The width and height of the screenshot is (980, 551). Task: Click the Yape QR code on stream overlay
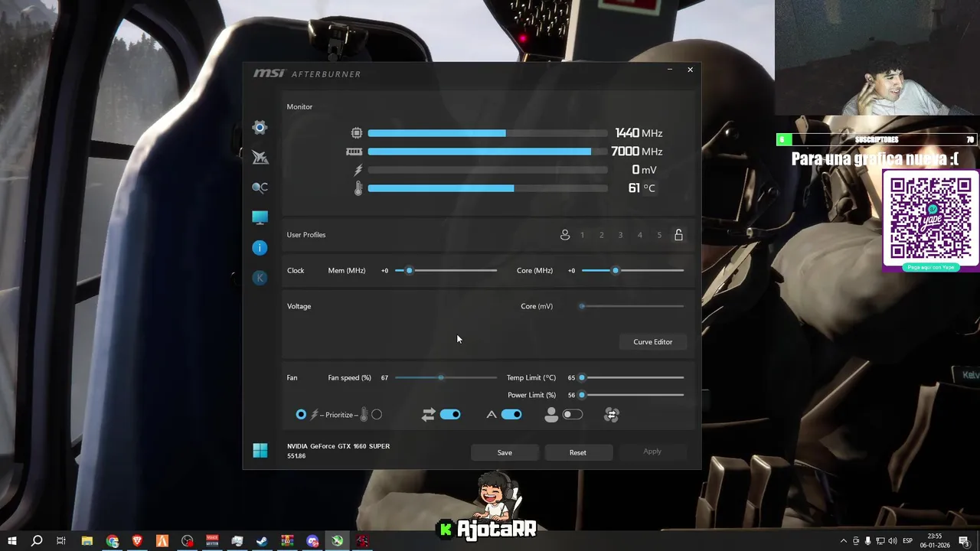coord(931,218)
